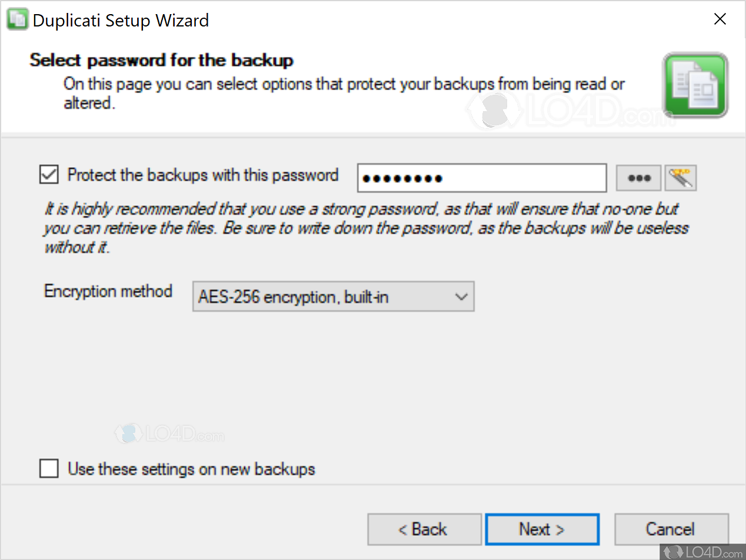Proceed by clicking the Next button

[x=542, y=529]
